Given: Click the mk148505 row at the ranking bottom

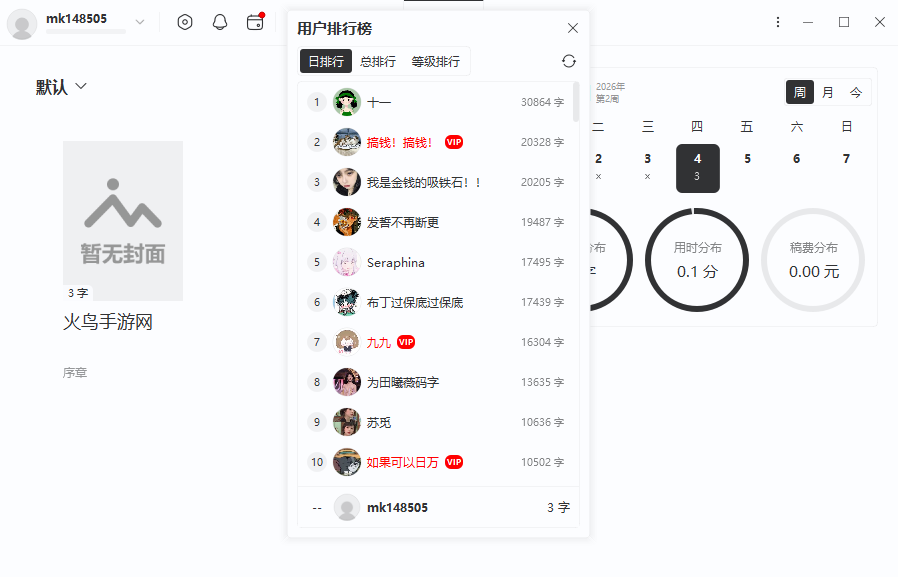Looking at the screenshot, I should (x=439, y=508).
